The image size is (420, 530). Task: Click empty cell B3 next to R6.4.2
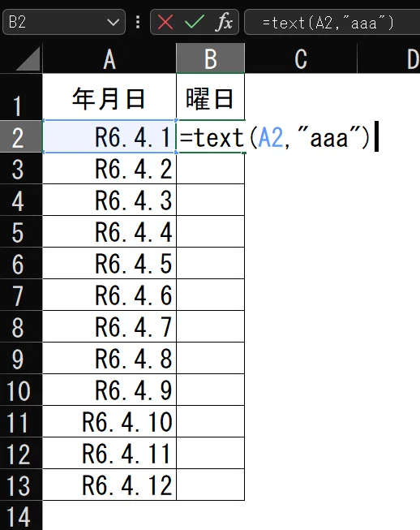point(210,168)
